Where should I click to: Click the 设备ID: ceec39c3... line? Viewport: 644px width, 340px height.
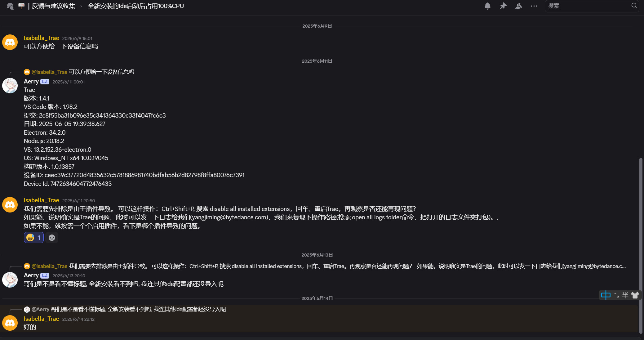134,175
